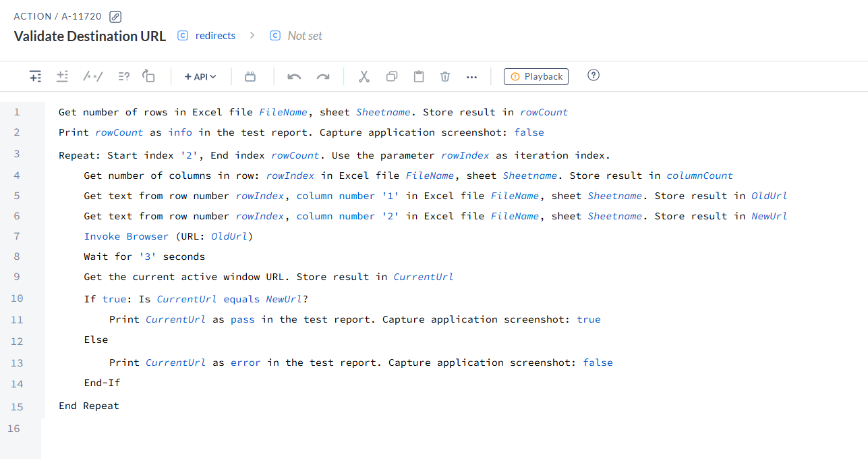Image resolution: width=868 pixels, height=459 pixels.
Task: Open the more options ellipsis menu
Action: click(x=471, y=76)
